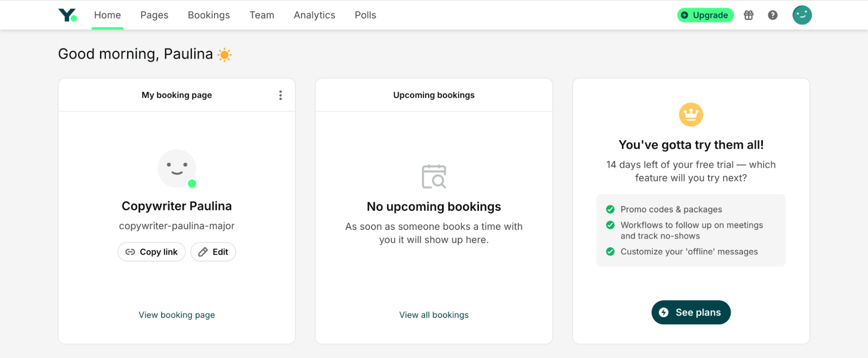
Task: Open View all bookings link
Action: point(434,315)
